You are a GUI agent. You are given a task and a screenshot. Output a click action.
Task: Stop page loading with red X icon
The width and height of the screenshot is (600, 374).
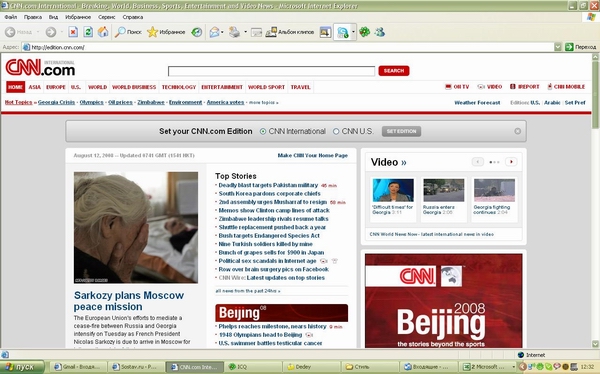click(x=73, y=32)
